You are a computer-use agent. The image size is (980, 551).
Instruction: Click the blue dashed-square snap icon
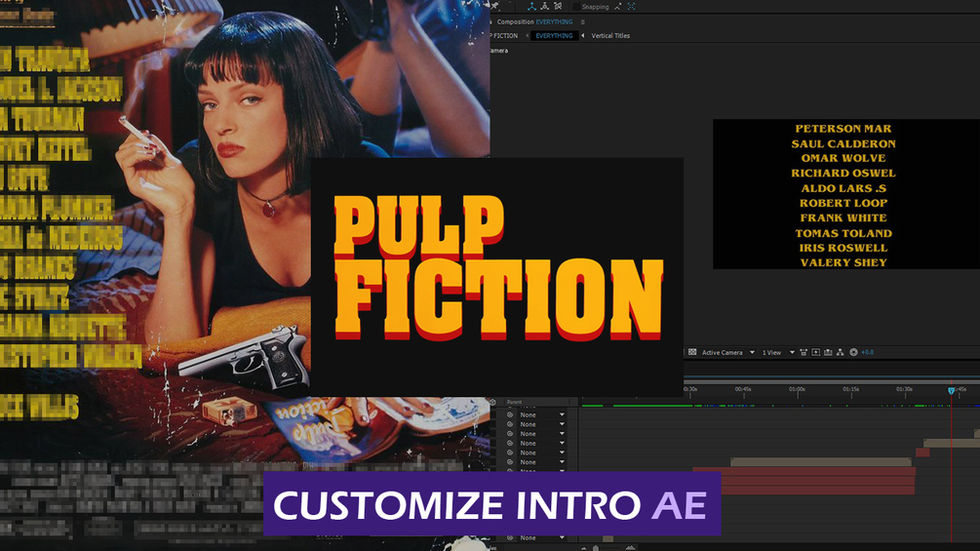(x=631, y=6)
